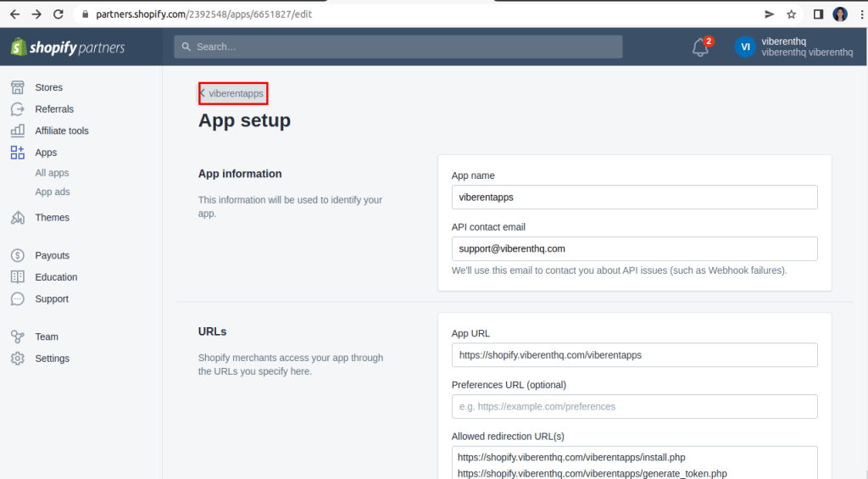
Task: Click the browser back arrow
Action: pos(14,14)
